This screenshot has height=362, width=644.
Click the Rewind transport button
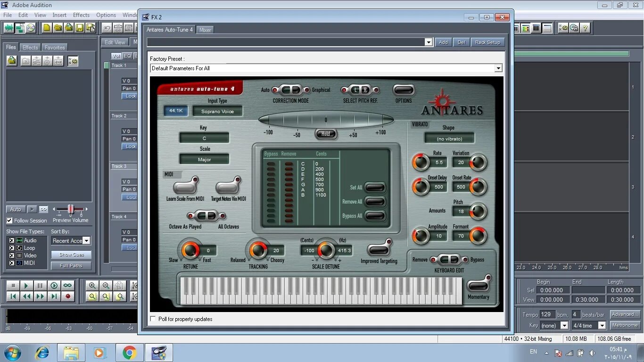click(26, 296)
